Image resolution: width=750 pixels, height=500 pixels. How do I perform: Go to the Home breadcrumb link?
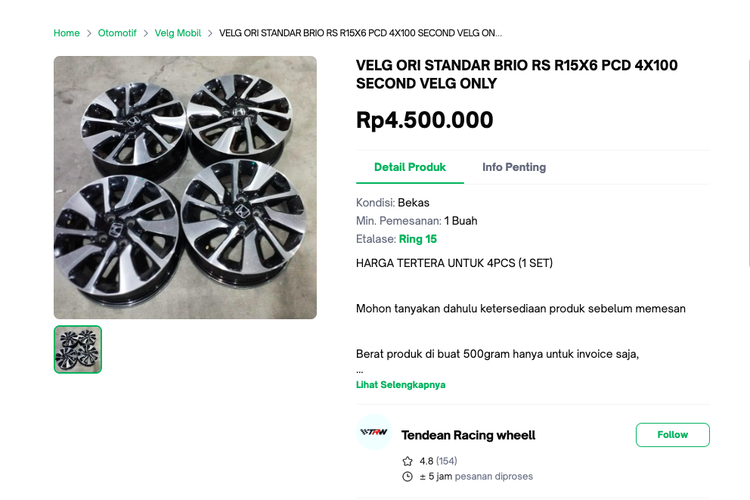(67, 33)
